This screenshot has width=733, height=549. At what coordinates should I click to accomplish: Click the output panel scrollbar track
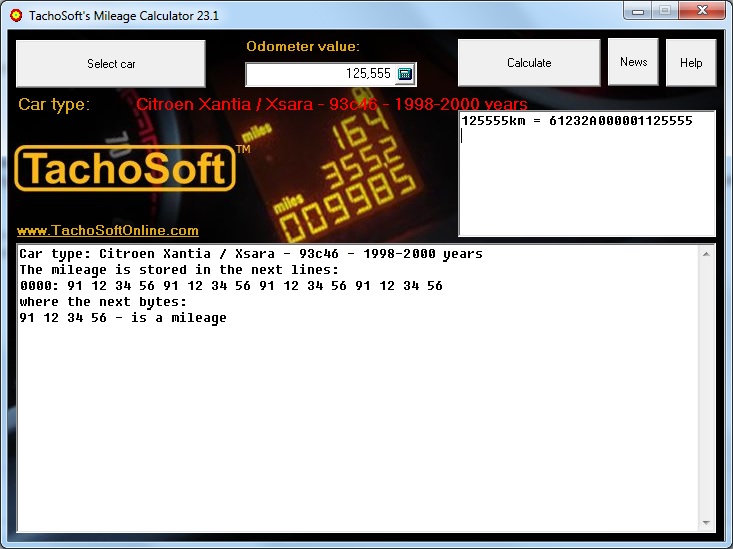pyautogui.click(x=708, y=390)
